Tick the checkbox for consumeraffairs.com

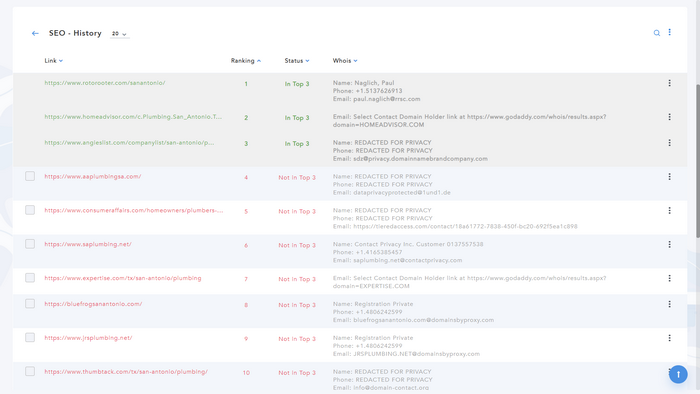tap(30, 210)
